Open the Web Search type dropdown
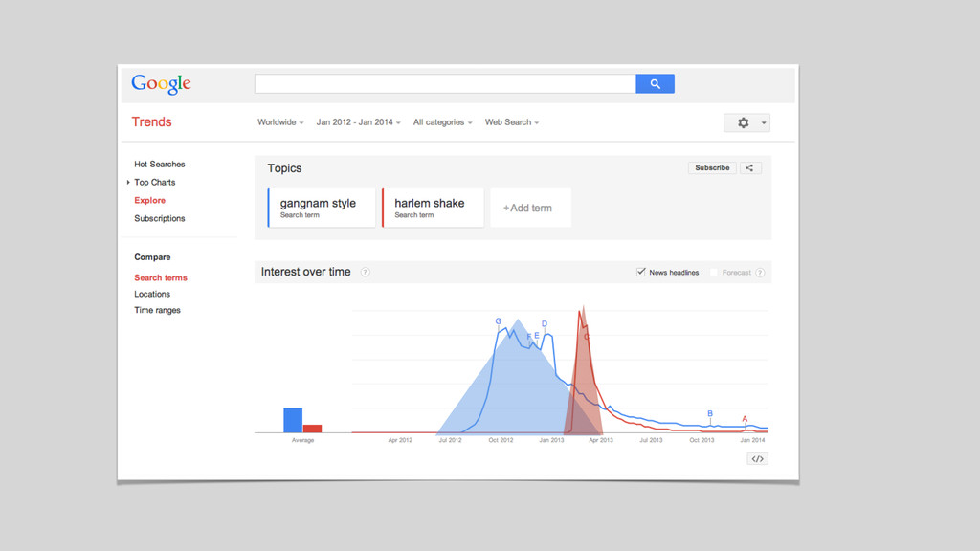 point(512,122)
